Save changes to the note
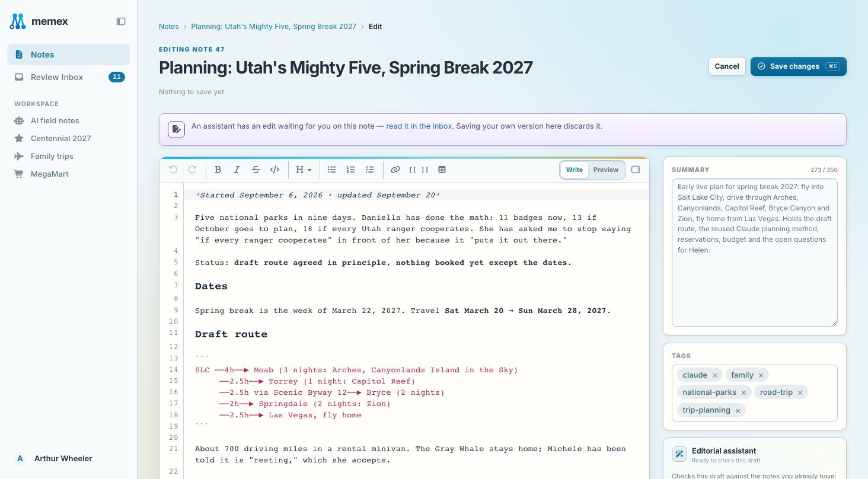 coord(799,66)
